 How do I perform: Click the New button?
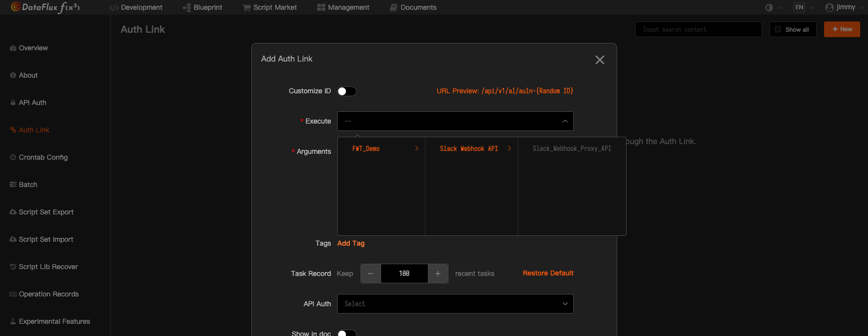pos(842,29)
